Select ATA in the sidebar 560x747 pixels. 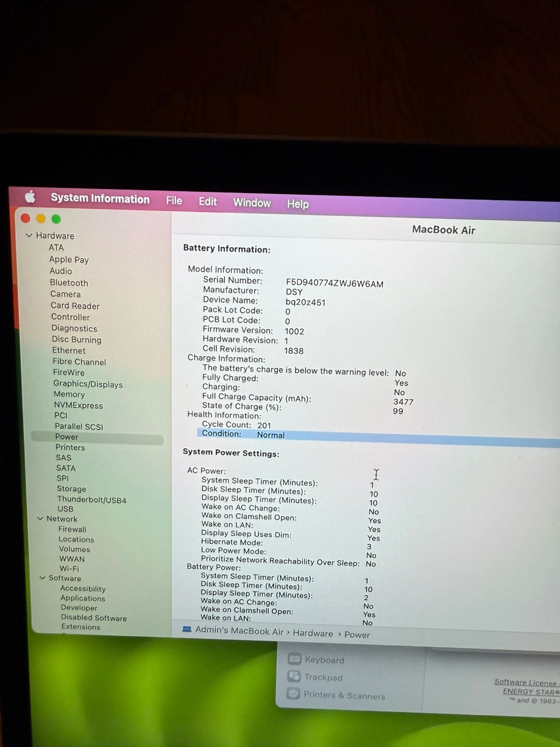tap(57, 247)
